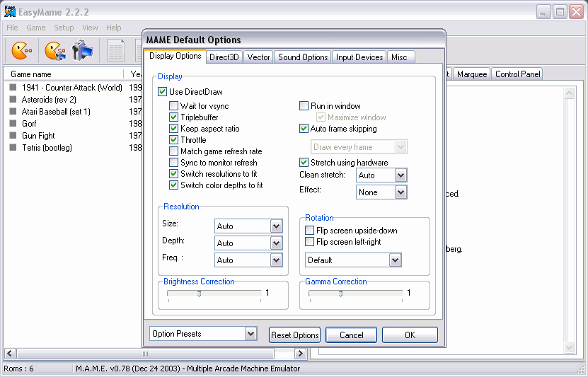Open the Marquee tab in main window
Image resolution: width=588 pixels, height=377 pixels.
tap(472, 74)
